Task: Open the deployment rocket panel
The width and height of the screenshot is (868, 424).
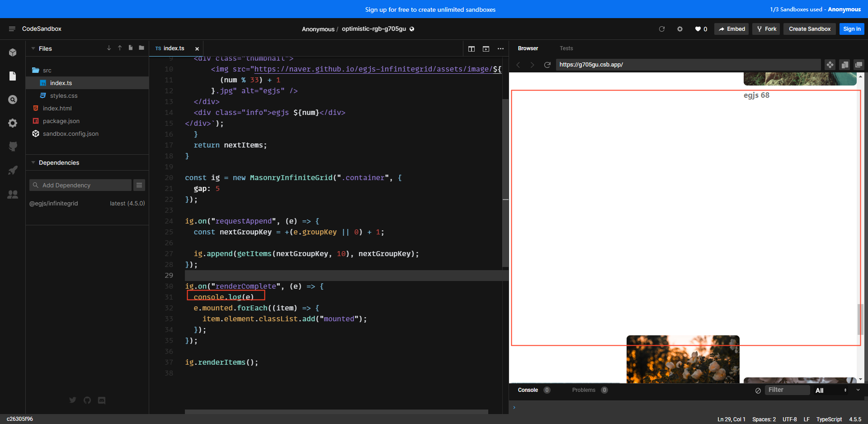Action: coord(13,170)
